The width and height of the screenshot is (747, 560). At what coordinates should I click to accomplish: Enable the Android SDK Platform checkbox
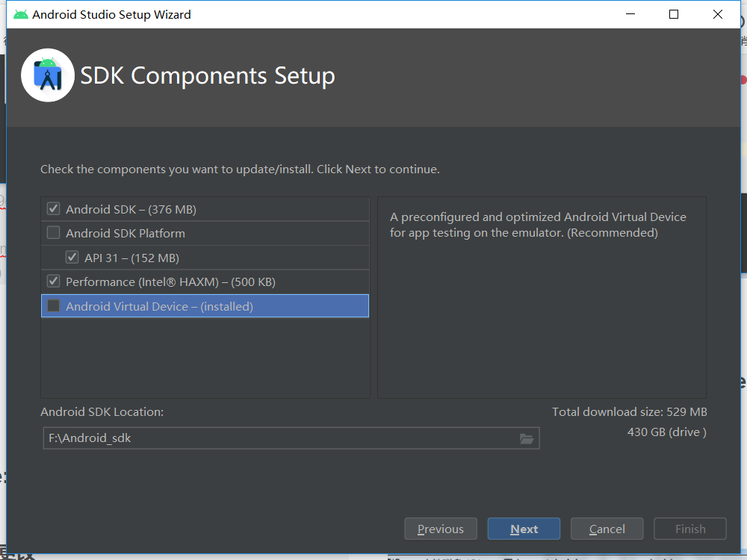(x=53, y=233)
